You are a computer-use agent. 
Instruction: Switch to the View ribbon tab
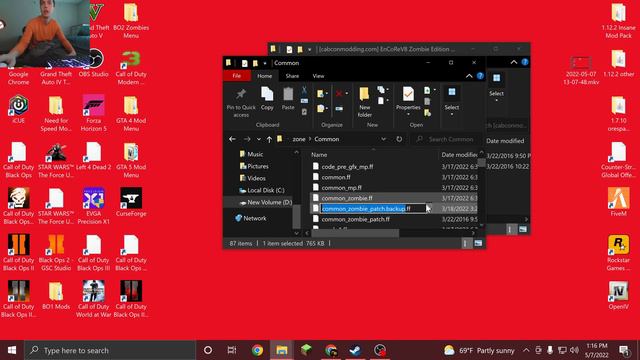tap(318, 76)
